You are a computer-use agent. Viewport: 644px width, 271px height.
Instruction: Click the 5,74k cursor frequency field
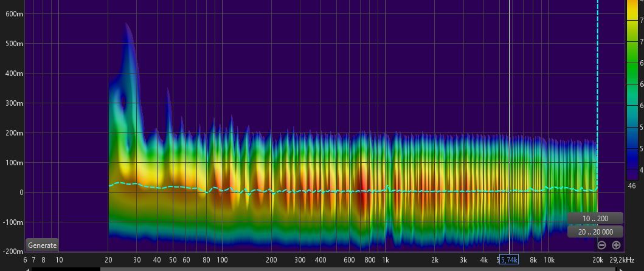tap(509, 260)
